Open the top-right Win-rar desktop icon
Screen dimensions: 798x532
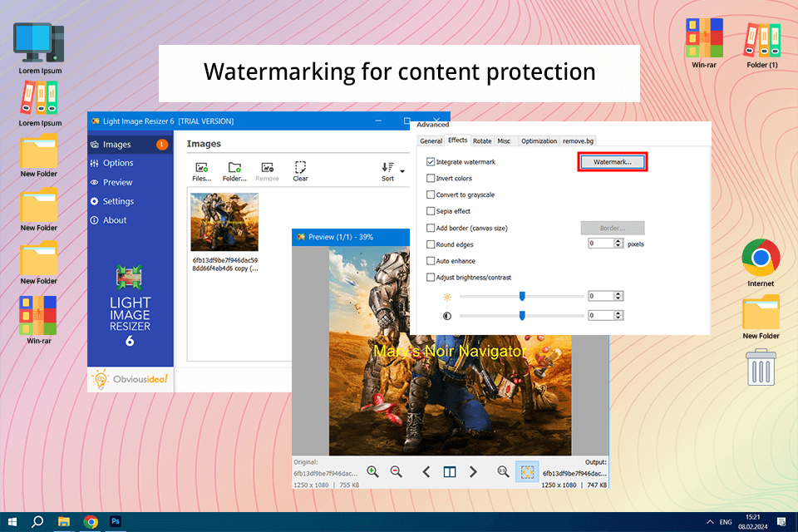[704, 43]
